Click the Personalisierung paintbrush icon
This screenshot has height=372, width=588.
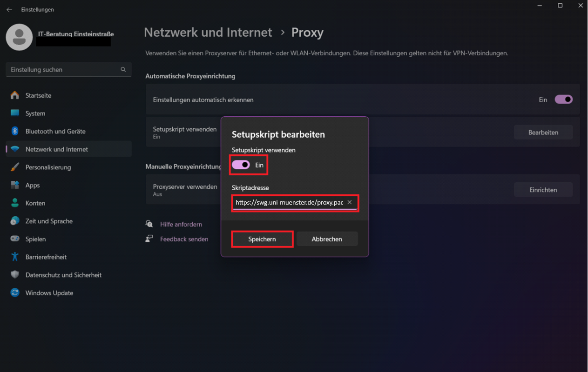[x=15, y=167]
